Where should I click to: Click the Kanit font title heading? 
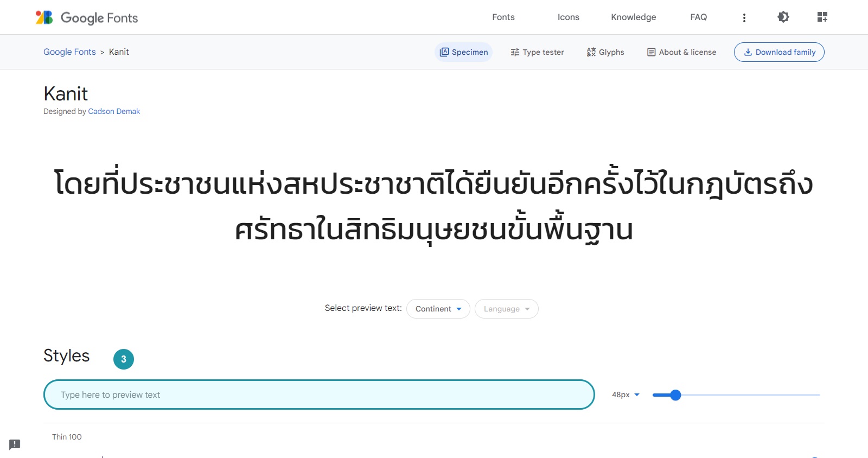[x=66, y=94]
